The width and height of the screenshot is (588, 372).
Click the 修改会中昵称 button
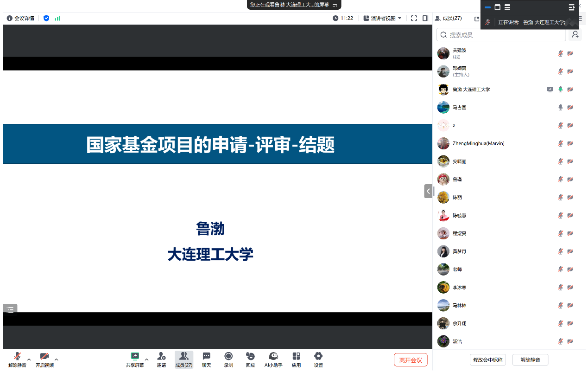(487, 360)
